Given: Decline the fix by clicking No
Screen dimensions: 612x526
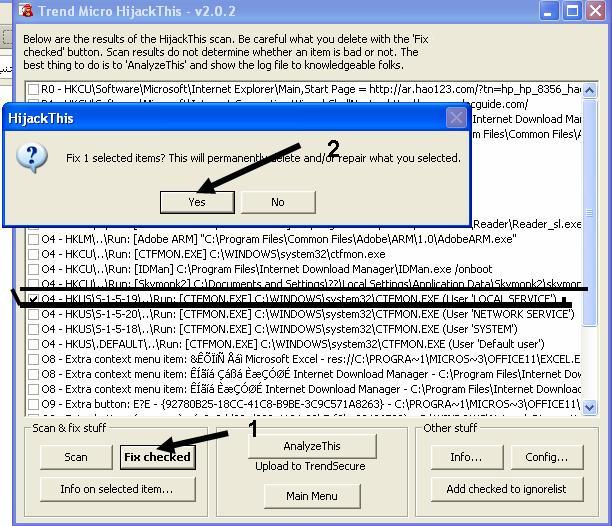Looking at the screenshot, I should 278,202.
